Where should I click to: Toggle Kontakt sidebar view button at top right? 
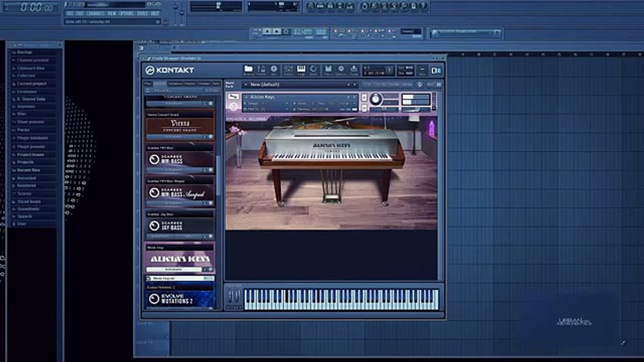436,70
